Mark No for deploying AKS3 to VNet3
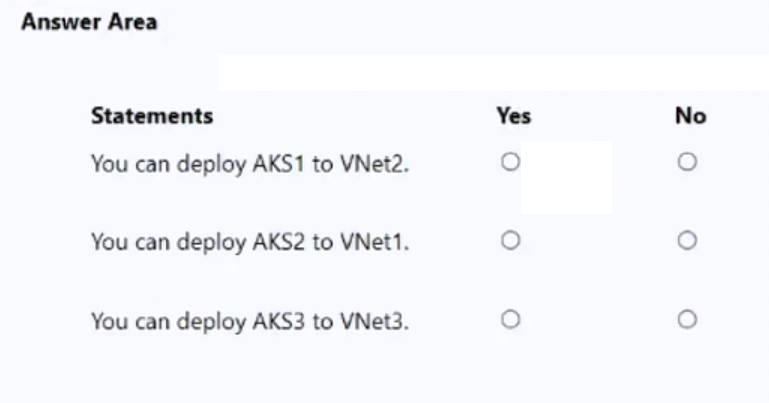The height and width of the screenshot is (403, 769). [x=687, y=320]
